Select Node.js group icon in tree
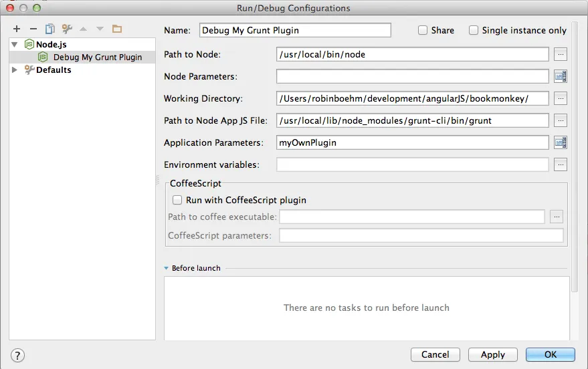The image size is (588, 369). click(x=29, y=44)
